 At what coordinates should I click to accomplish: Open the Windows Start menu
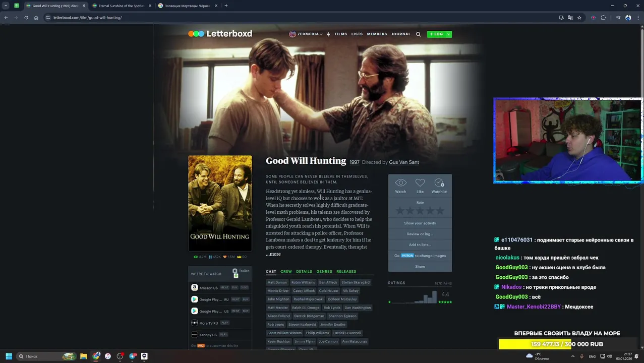(9, 356)
